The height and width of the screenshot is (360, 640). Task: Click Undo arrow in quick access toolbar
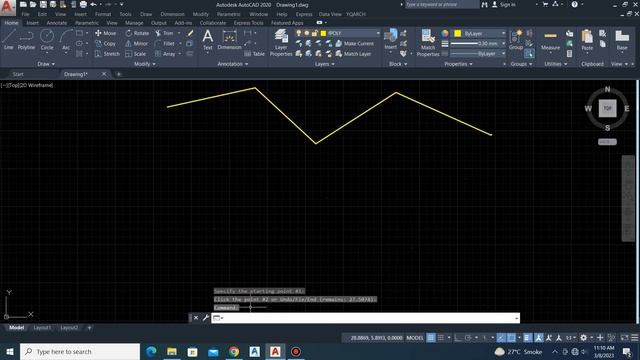coord(93,4)
